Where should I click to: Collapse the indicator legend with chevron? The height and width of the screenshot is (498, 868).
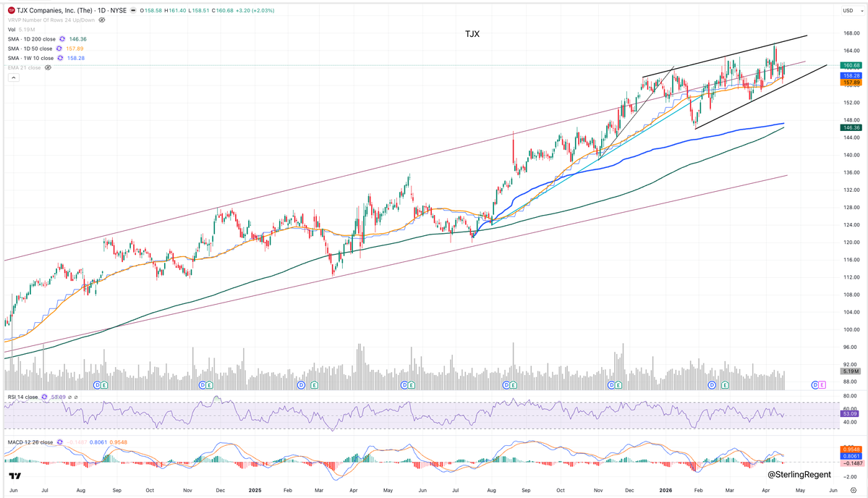(13, 77)
